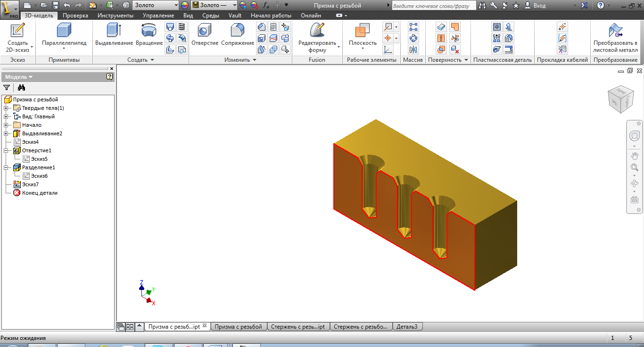
Task: Switch to the Проверка ribbon tab
Action: click(x=75, y=16)
